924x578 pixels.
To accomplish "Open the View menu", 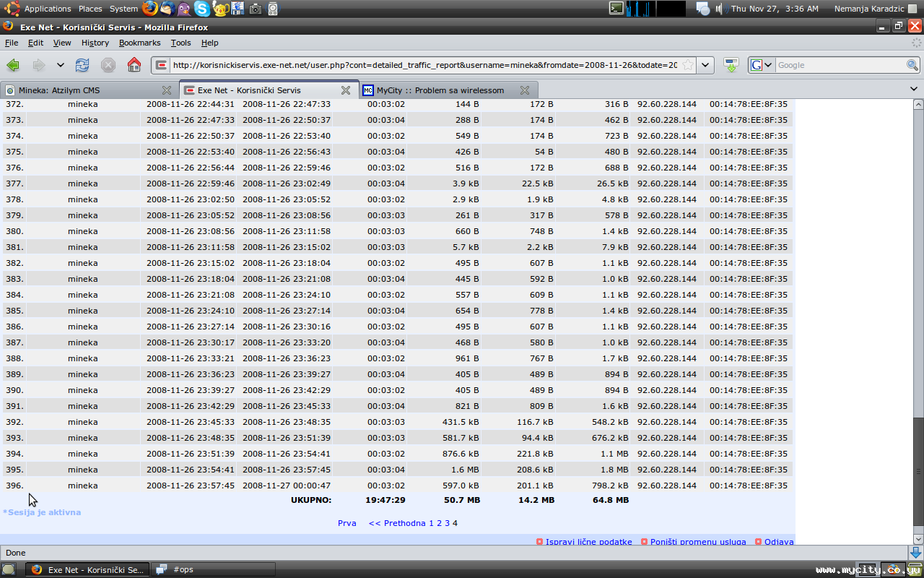I will click(62, 43).
